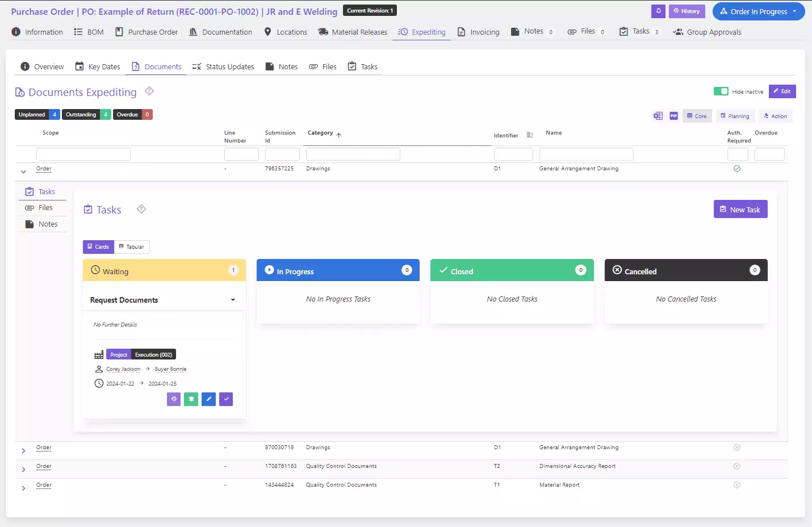Click the diamond help icon beside Documents Expediting

click(x=149, y=91)
